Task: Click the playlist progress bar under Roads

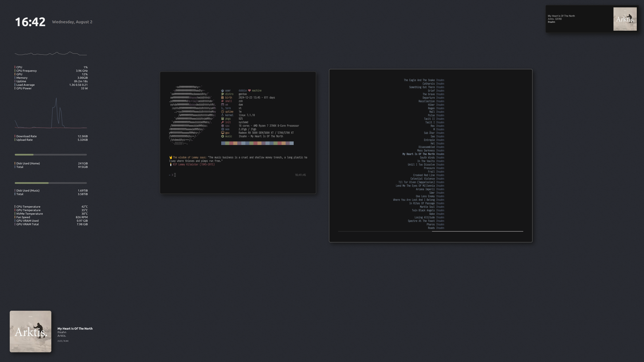Action: (x=431, y=231)
